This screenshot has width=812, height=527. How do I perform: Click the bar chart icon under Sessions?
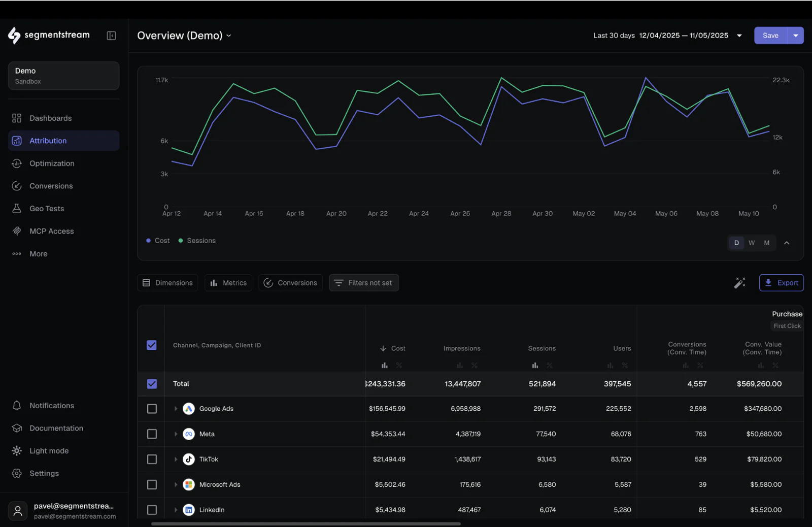[535, 366]
